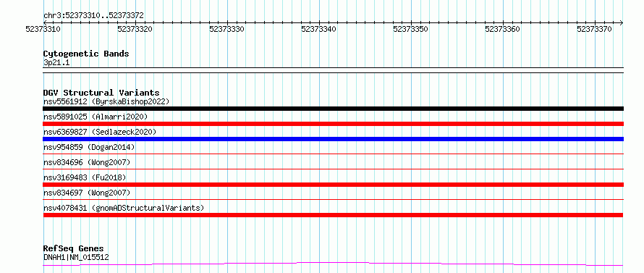The height and width of the screenshot is (273, 644).
Task: Click the thin red line under nsv834696
Action: coord(333,169)
